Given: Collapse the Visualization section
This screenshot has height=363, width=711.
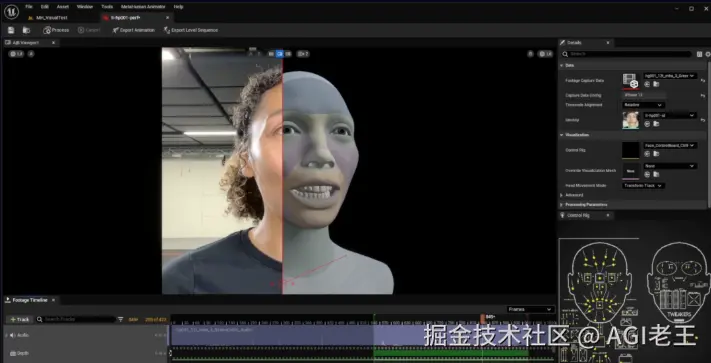Looking at the screenshot, I should click(x=561, y=135).
